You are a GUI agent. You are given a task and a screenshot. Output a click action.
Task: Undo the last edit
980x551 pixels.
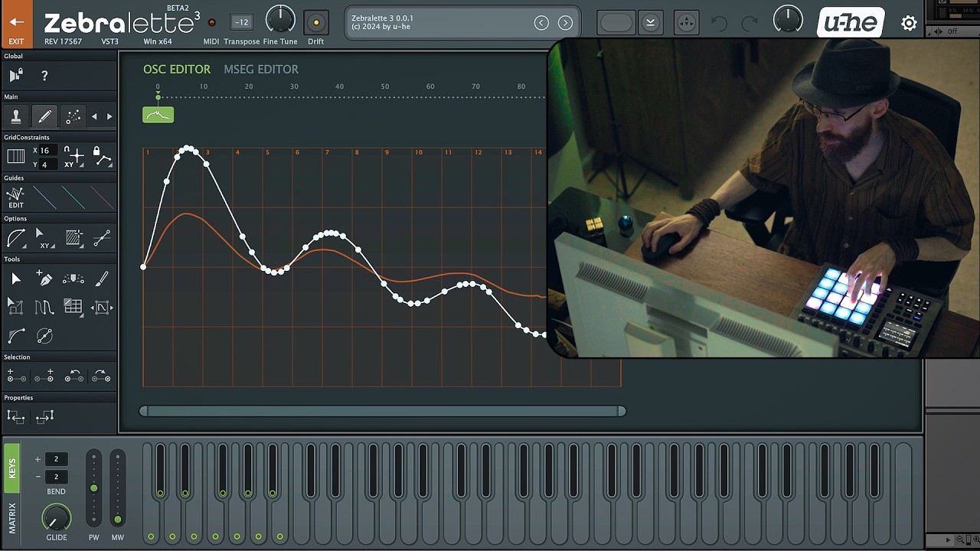719,23
